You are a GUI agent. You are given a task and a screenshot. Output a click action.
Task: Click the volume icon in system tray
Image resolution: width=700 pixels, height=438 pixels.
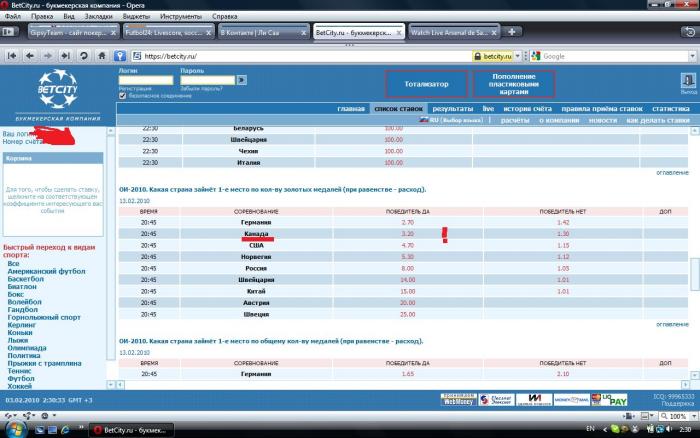coord(669,429)
